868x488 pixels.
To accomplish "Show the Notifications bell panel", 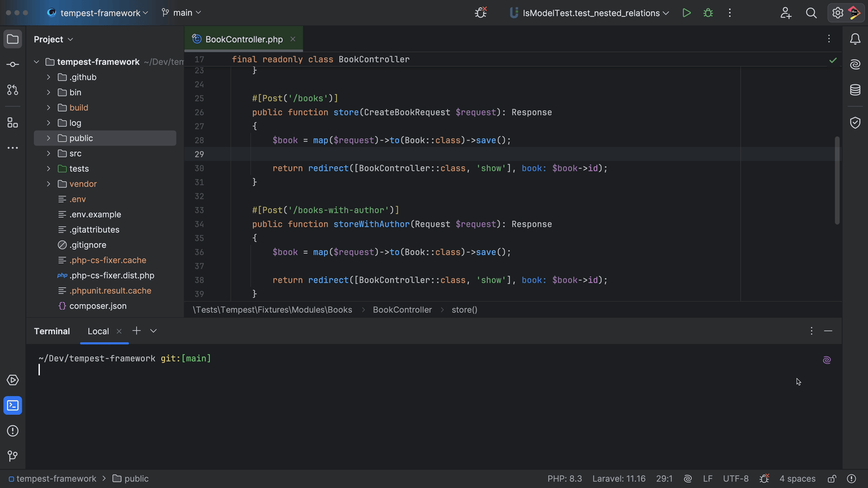I will point(855,39).
